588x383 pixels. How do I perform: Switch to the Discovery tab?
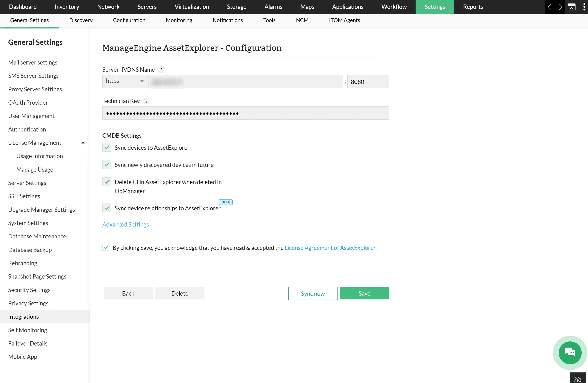click(81, 20)
